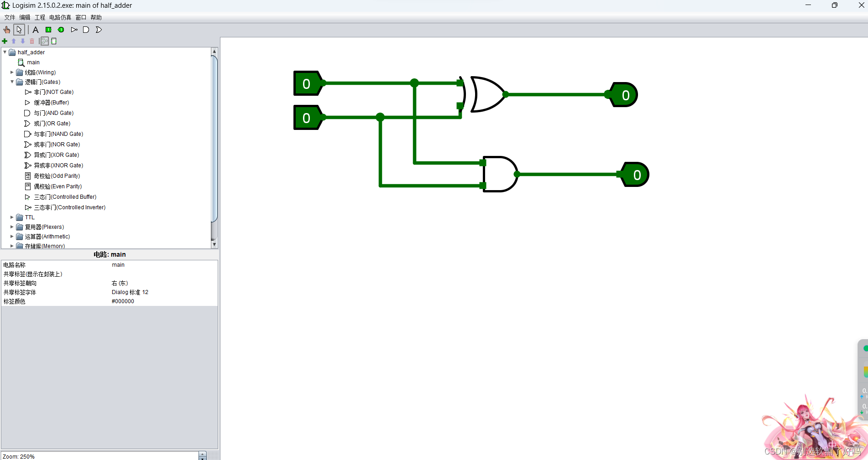Open the 编辑 (Edit) menu
868x460 pixels.
coord(25,17)
